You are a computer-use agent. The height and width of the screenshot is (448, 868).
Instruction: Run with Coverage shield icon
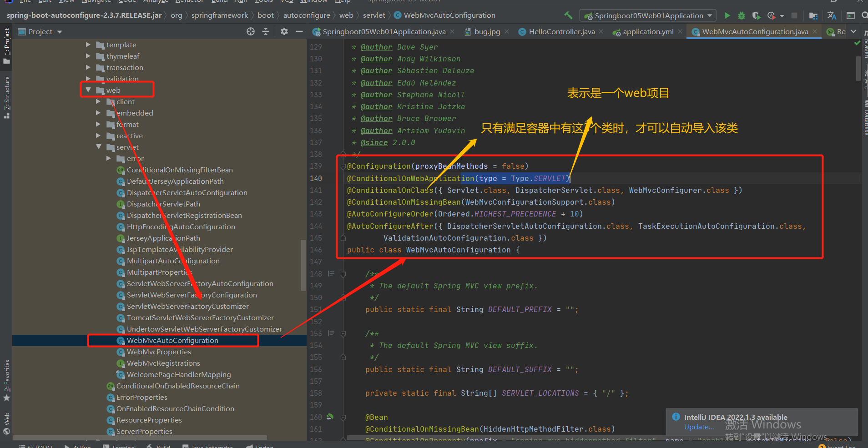point(756,15)
